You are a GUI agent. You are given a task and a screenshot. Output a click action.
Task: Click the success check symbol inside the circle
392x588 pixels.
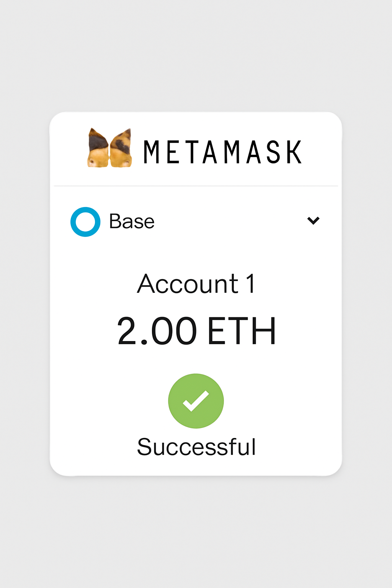click(196, 401)
